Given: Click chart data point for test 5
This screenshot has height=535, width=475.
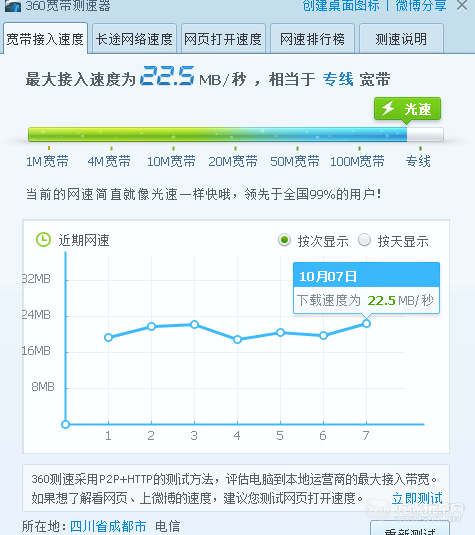Looking at the screenshot, I should 280,332.
